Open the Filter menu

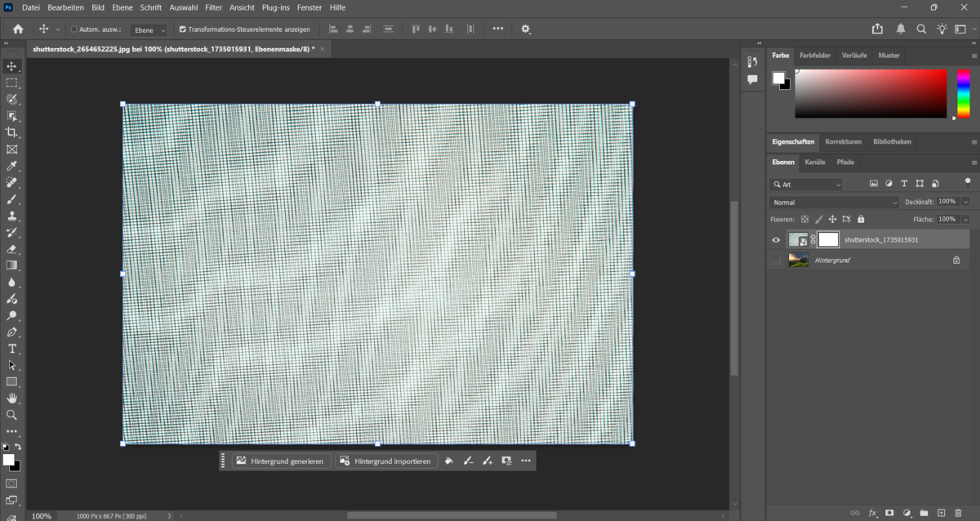point(213,7)
